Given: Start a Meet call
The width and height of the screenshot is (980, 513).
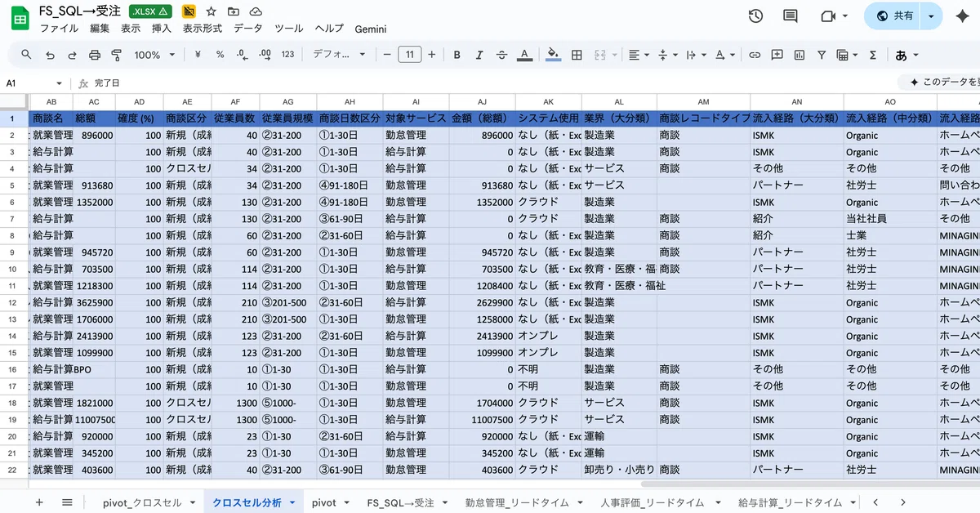Looking at the screenshot, I should pos(834,16).
